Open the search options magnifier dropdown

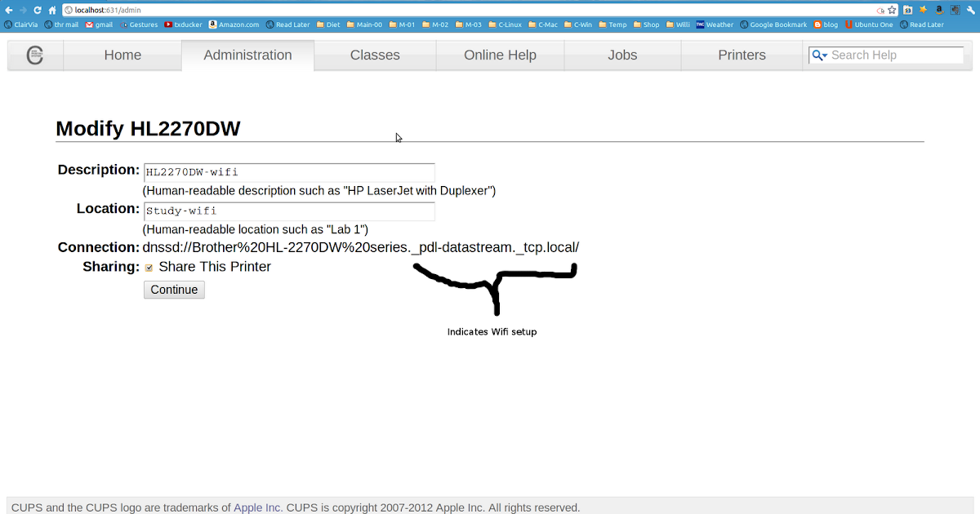click(x=819, y=55)
